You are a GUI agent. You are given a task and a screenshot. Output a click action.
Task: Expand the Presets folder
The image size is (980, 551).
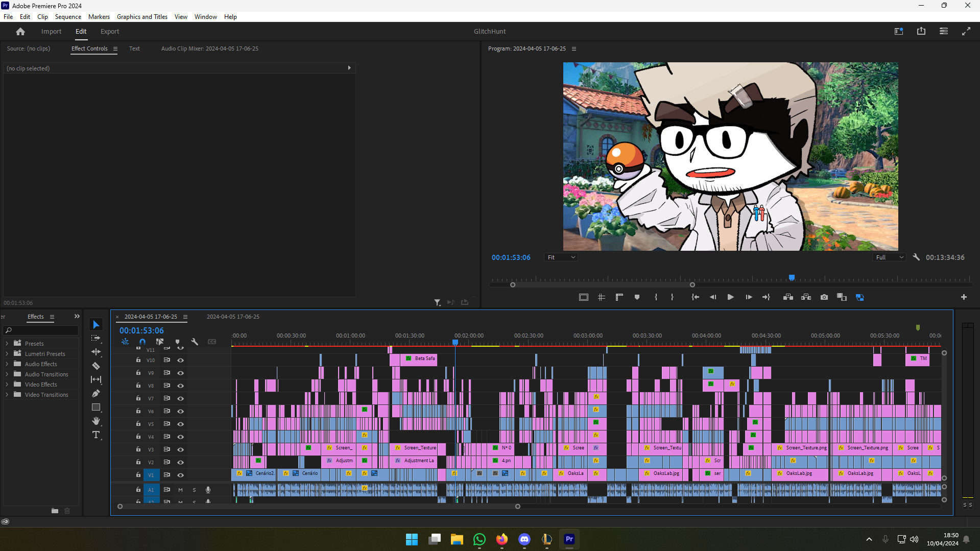click(7, 344)
